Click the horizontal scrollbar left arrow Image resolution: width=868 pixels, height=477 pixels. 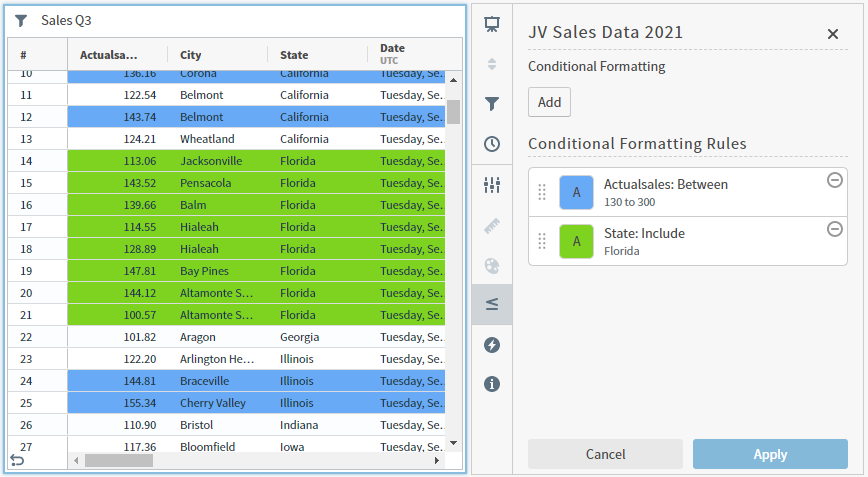[76, 460]
